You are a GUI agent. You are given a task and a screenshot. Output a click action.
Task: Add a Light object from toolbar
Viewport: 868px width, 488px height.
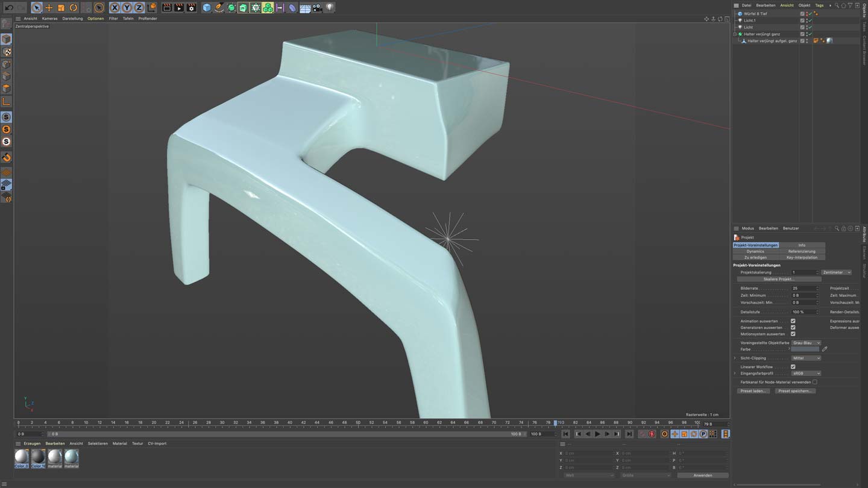(330, 8)
